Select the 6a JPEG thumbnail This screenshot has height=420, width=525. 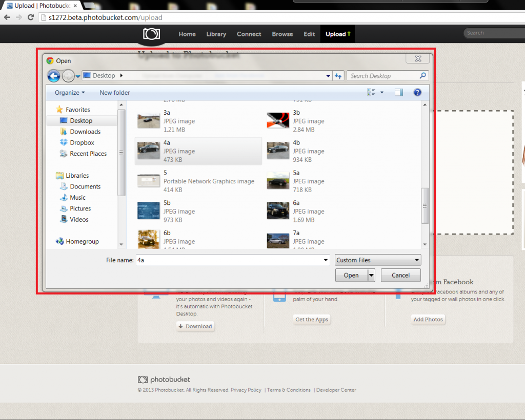278,211
